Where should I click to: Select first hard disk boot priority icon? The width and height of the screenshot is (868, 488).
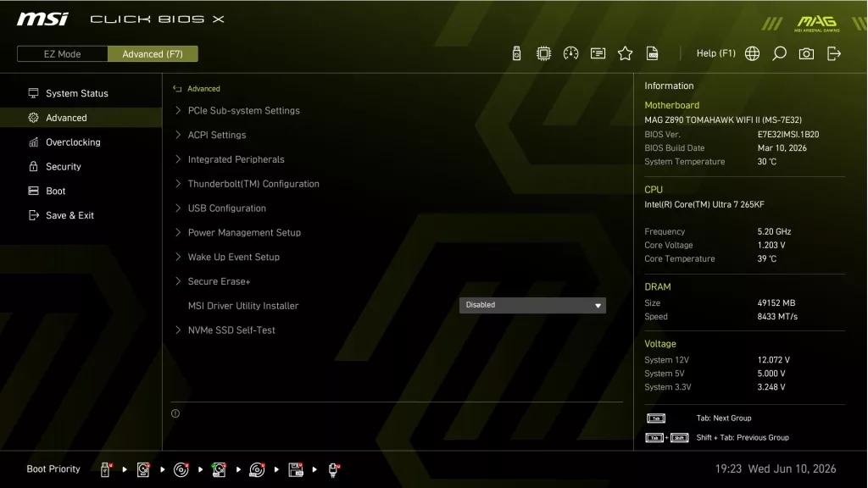point(143,469)
